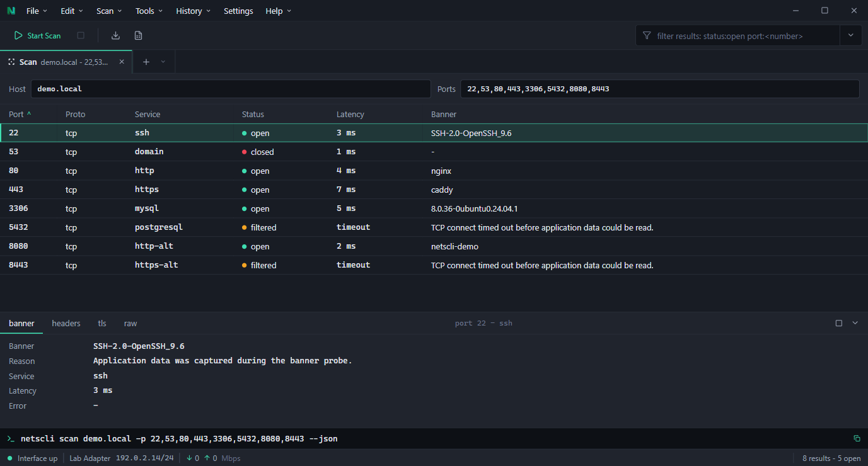Select the port 3306 mysql row
Image resolution: width=868 pixels, height=466 pixels.
coord(434,208)
